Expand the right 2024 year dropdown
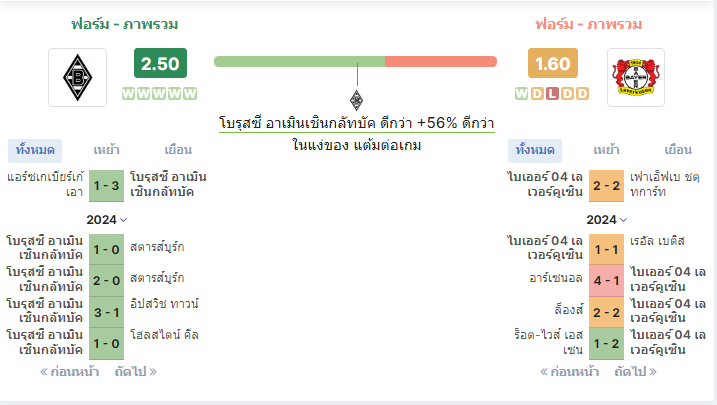This screenshot has height=405, width=717. coord(607,219)
